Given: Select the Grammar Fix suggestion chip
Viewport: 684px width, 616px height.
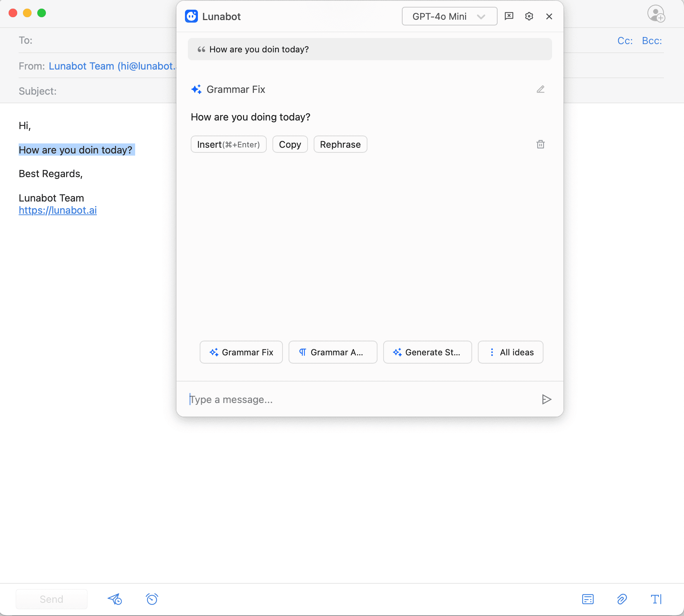Looking at the screenshot, I should click(241, 352).
